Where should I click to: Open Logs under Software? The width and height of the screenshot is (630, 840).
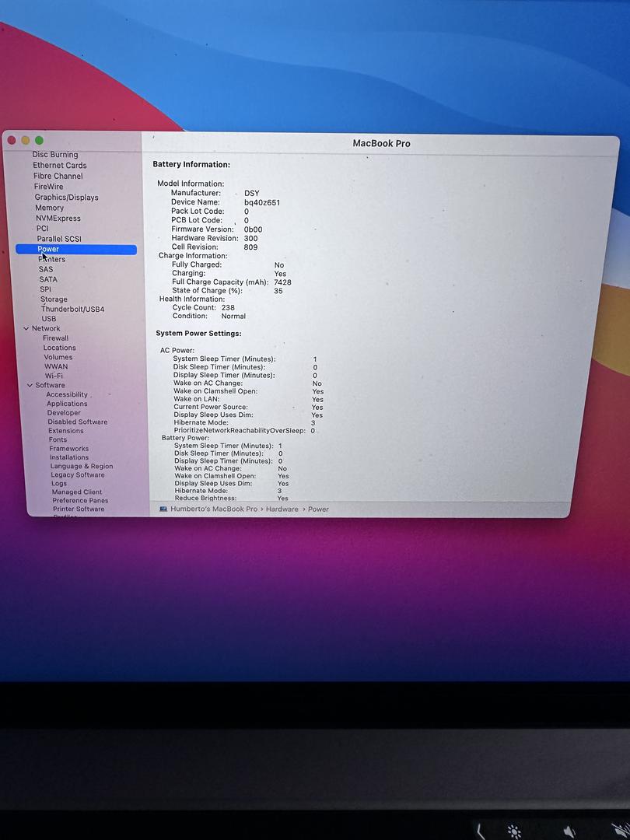pos(59,484)
